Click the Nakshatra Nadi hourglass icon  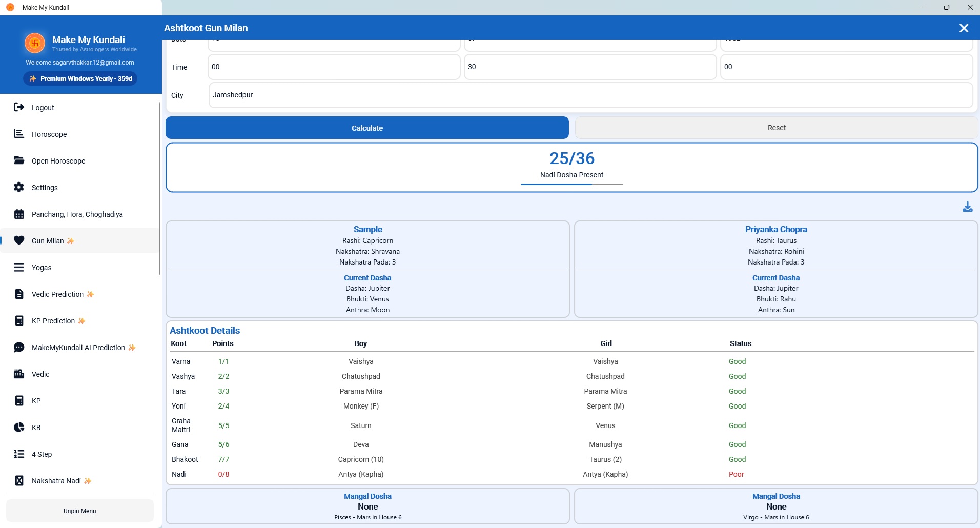[19, 480]
